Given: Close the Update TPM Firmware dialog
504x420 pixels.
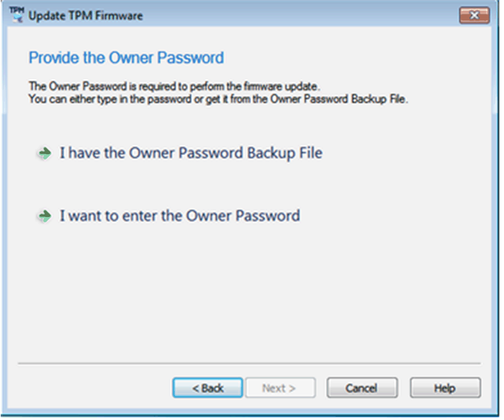Looking at the screenshot, I should point(474,15).
